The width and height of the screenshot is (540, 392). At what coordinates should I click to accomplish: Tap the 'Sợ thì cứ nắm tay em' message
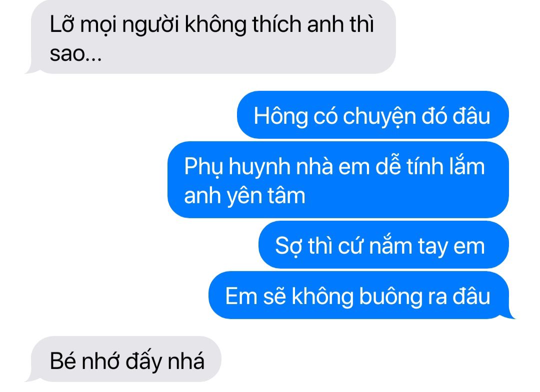click(383, 245)
